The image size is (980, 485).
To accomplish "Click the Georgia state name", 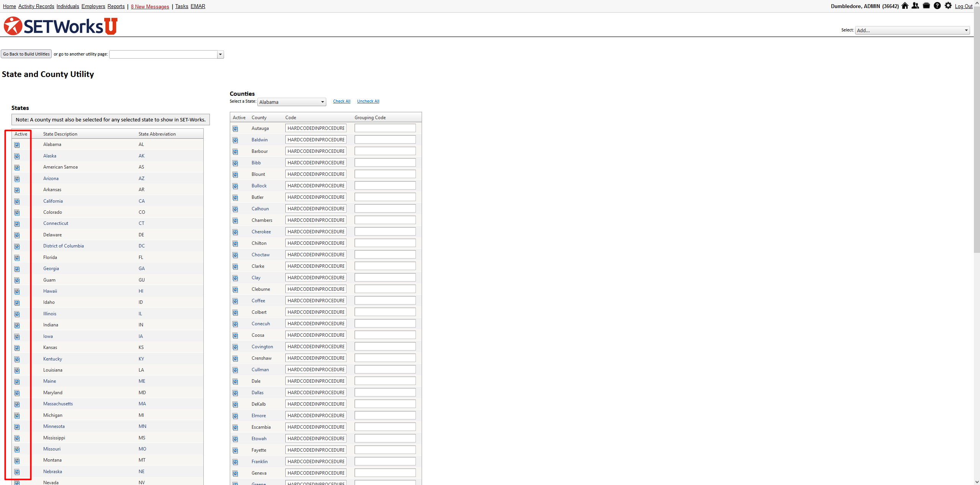I will tap(51, 269).
